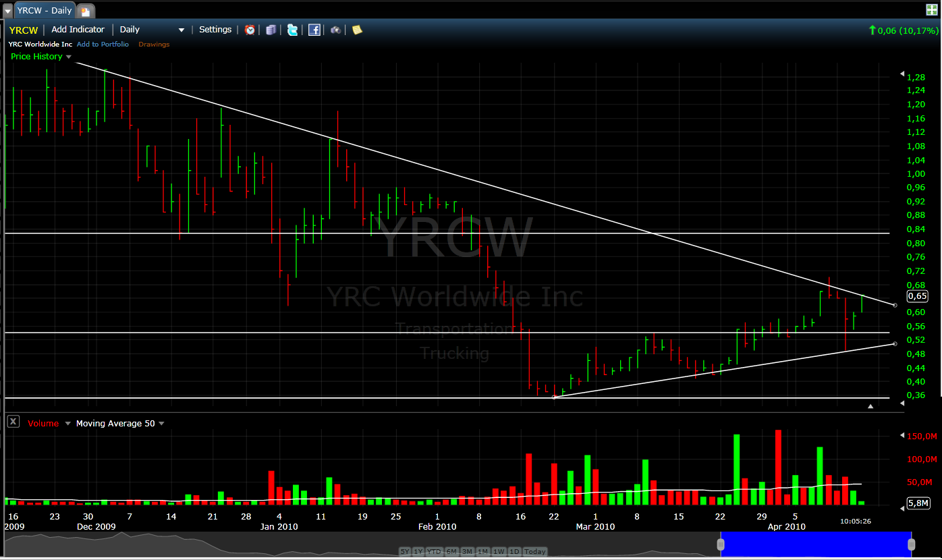Select the 1M range button

tap(483, 551)
